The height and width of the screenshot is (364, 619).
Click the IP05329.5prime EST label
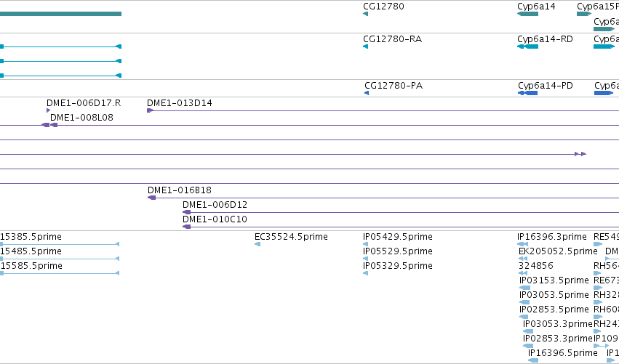point(398,266)
